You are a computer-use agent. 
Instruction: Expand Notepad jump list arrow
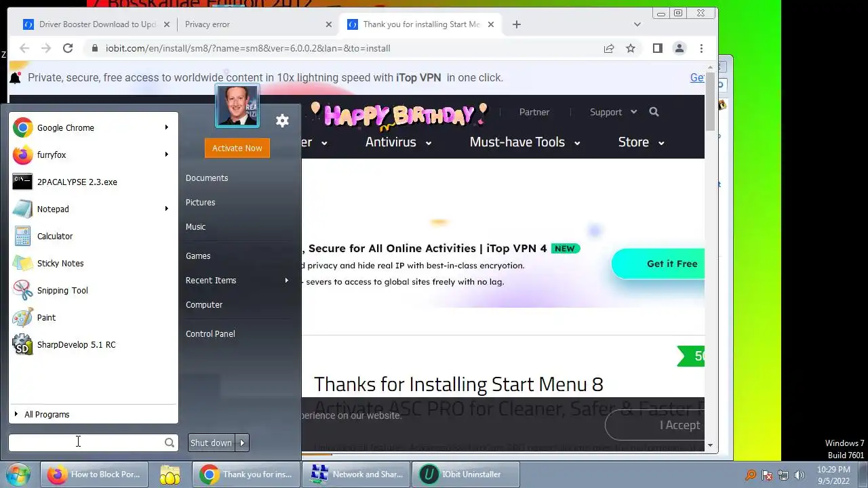[x=166, y=209]
